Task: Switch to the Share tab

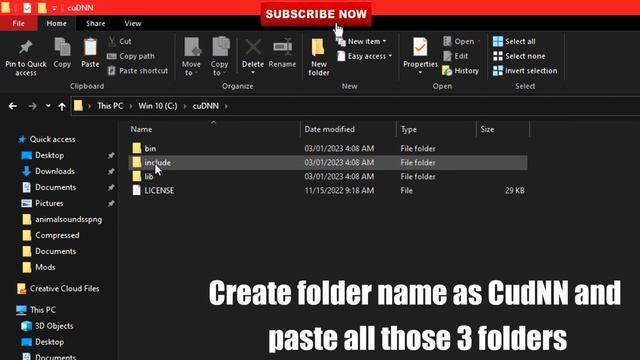Action: click(96, 23)
